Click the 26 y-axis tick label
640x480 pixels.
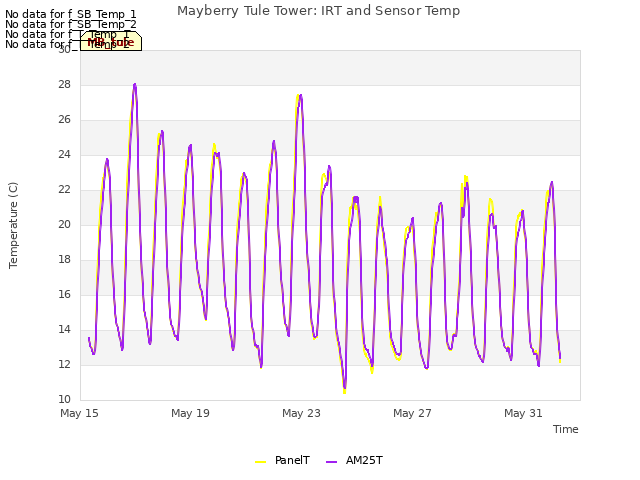[64, 120]
